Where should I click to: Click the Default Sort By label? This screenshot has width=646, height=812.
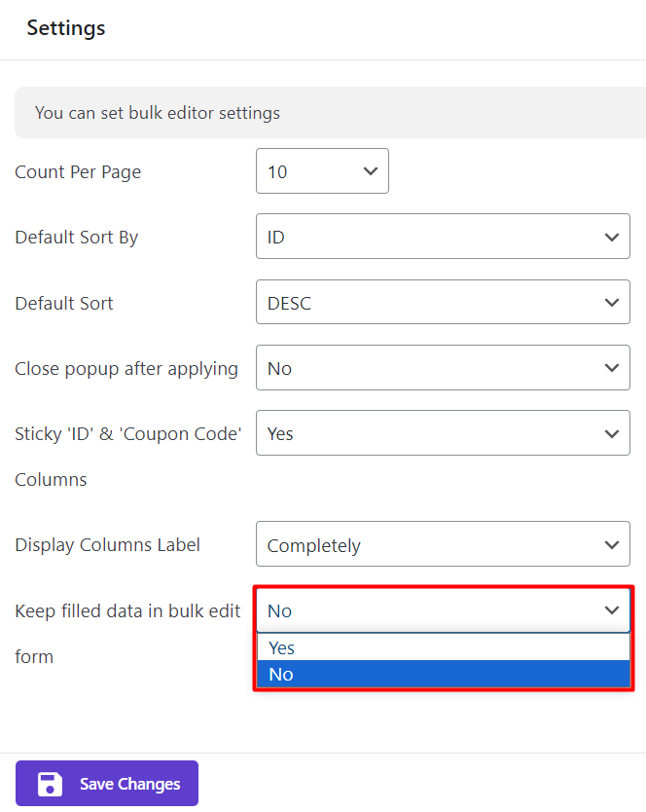coord(76,238)
